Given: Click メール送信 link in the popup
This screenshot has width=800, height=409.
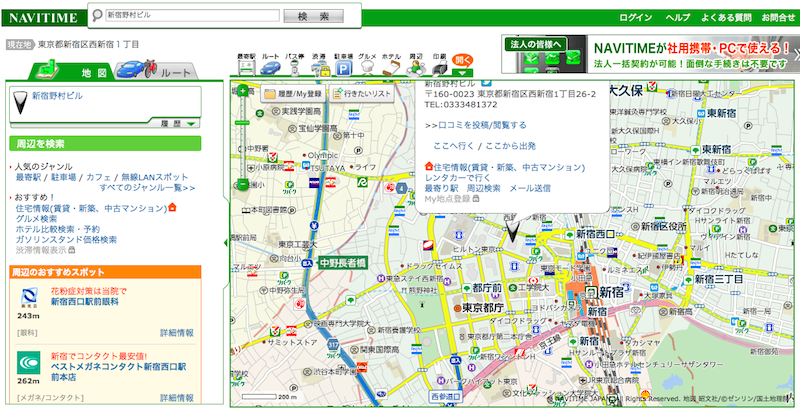Looking at the screenshot, I should 530,189.
